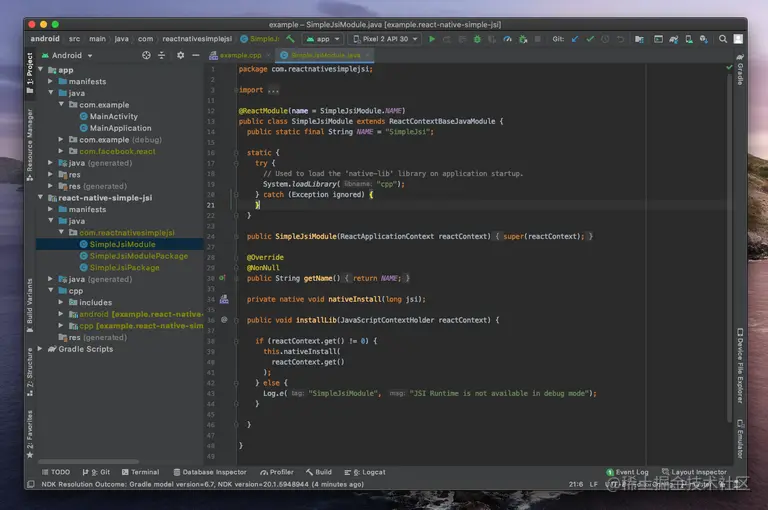This screenshot has height=510, width=768.
Task: Open Build Variants side panel
Action: [30, 306]
